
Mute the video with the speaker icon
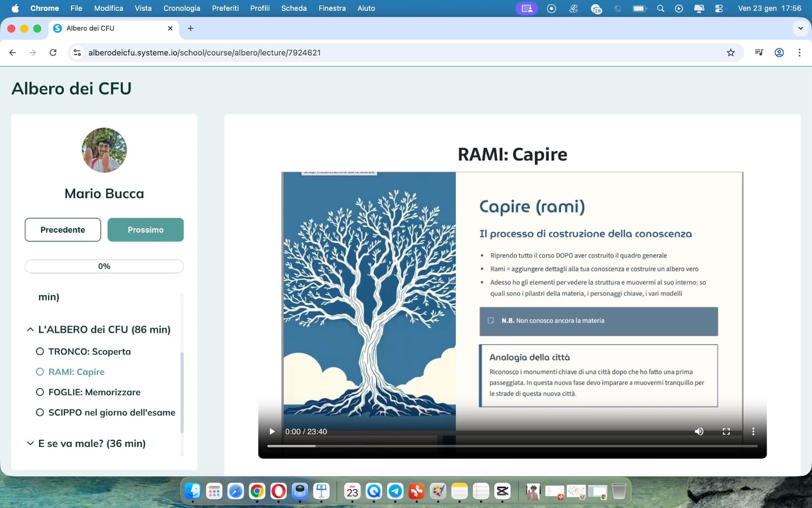coord(699,432)
